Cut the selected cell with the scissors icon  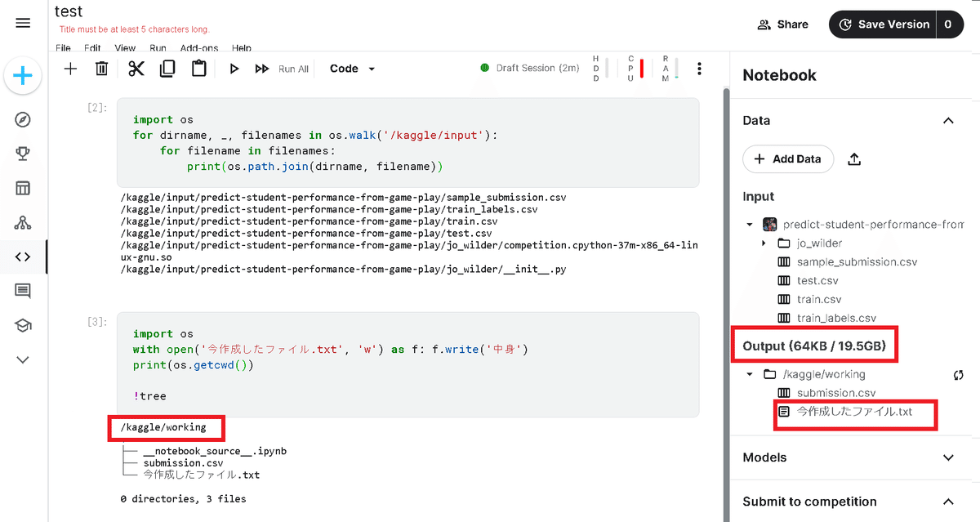click(x=135, y=69)
